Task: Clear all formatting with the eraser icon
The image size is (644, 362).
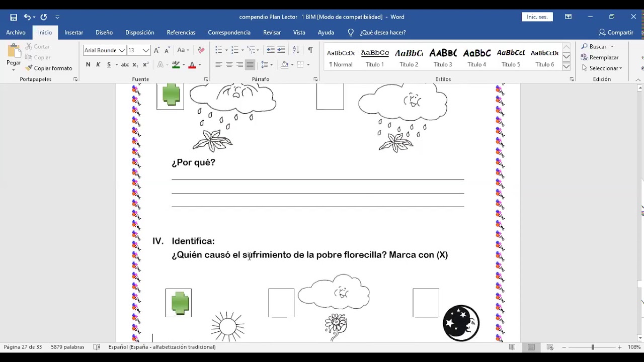Action: coord(201,50)
